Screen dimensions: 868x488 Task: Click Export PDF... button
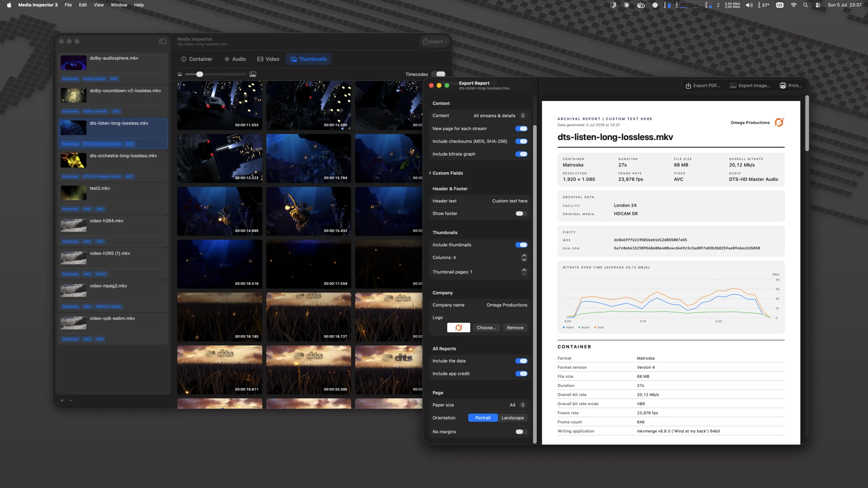coord(703,85)
